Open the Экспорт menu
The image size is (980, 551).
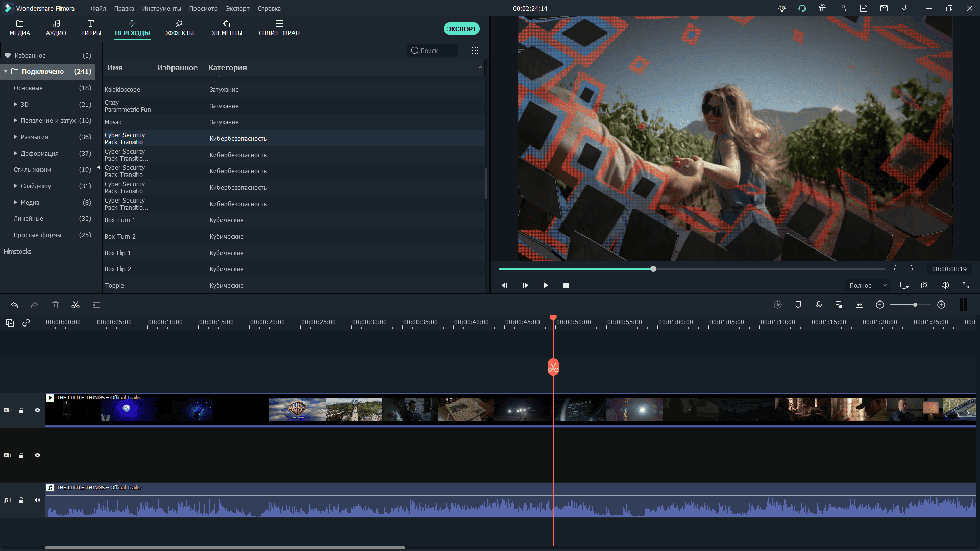point(237,8)
